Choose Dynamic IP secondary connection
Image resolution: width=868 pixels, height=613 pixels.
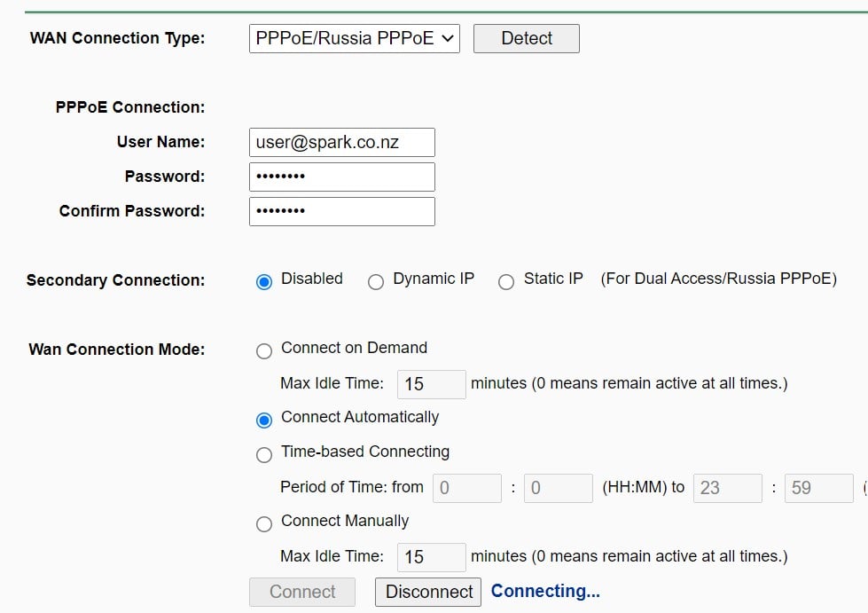376,281
